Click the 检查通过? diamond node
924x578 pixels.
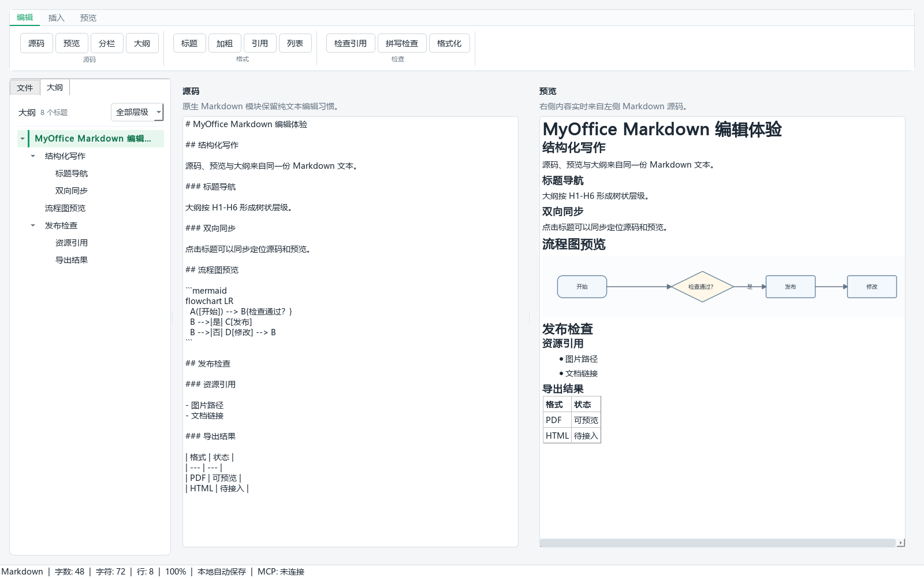click(702, 287)
